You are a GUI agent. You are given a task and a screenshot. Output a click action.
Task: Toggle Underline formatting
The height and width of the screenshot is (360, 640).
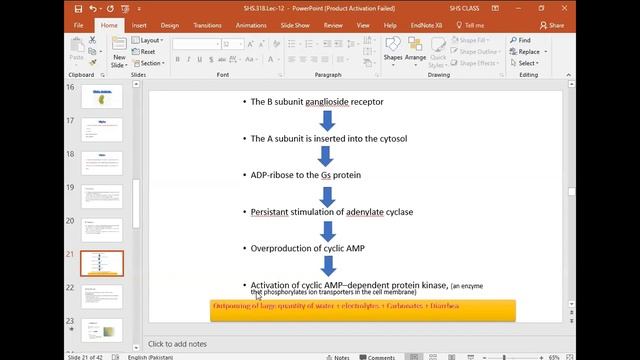(x=200, y=60)
